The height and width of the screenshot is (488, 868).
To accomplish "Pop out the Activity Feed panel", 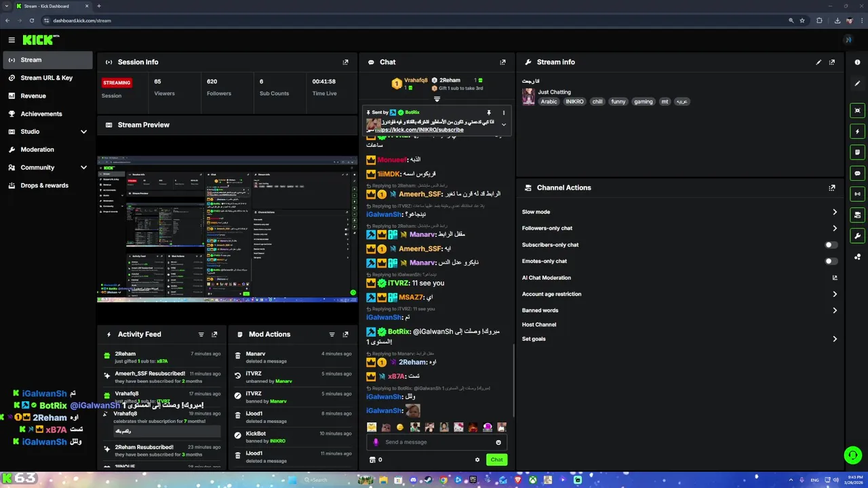I will (x=214, y=334).
